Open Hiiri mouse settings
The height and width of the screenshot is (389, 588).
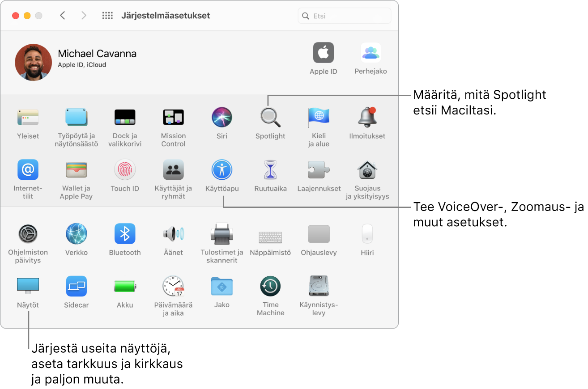(x=367, y=234)
